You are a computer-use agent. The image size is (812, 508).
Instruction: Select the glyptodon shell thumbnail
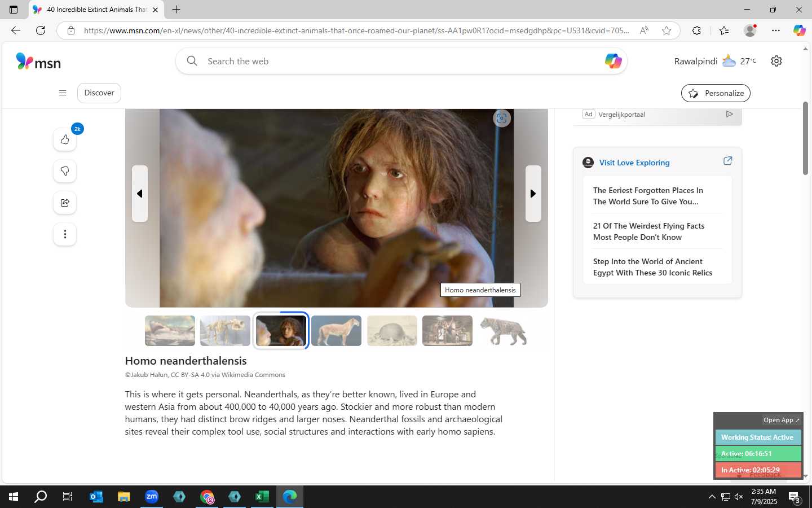tap(392, 331)
